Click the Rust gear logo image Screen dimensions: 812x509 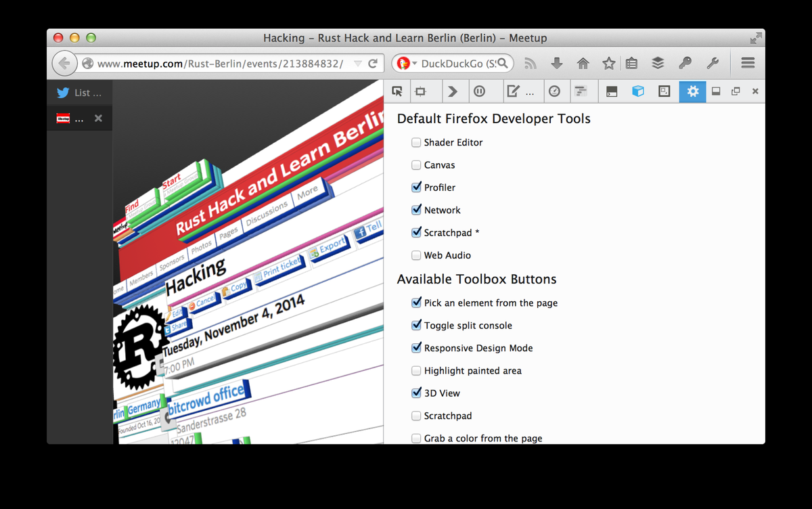tap(139, 347)
